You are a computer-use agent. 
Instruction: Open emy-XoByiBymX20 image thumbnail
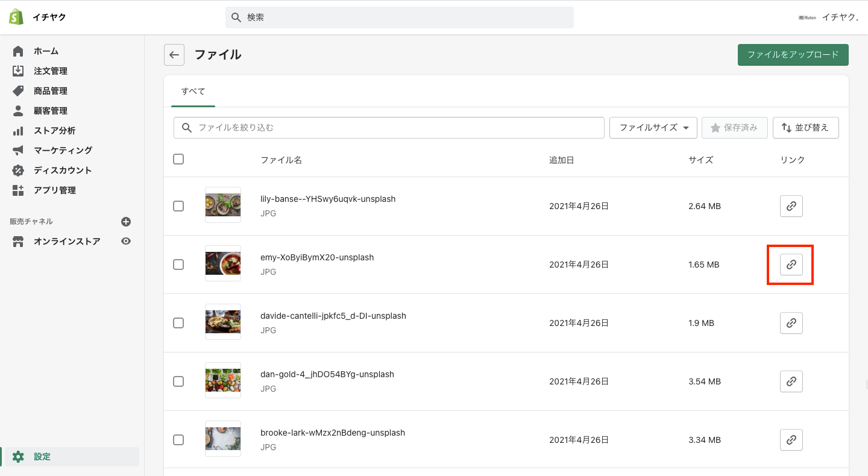(223, 263)
